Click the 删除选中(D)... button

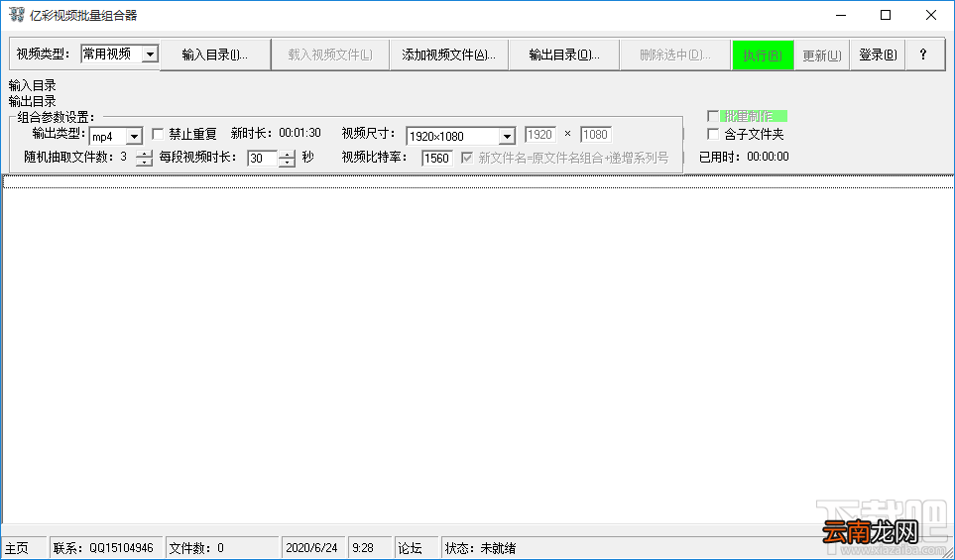tap(674, 56)
